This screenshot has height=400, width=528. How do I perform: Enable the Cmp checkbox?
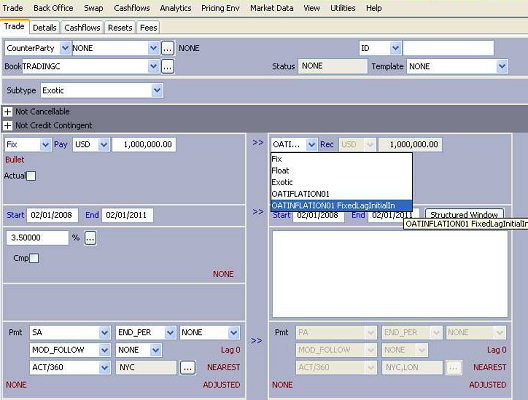[x=34, y=258]
